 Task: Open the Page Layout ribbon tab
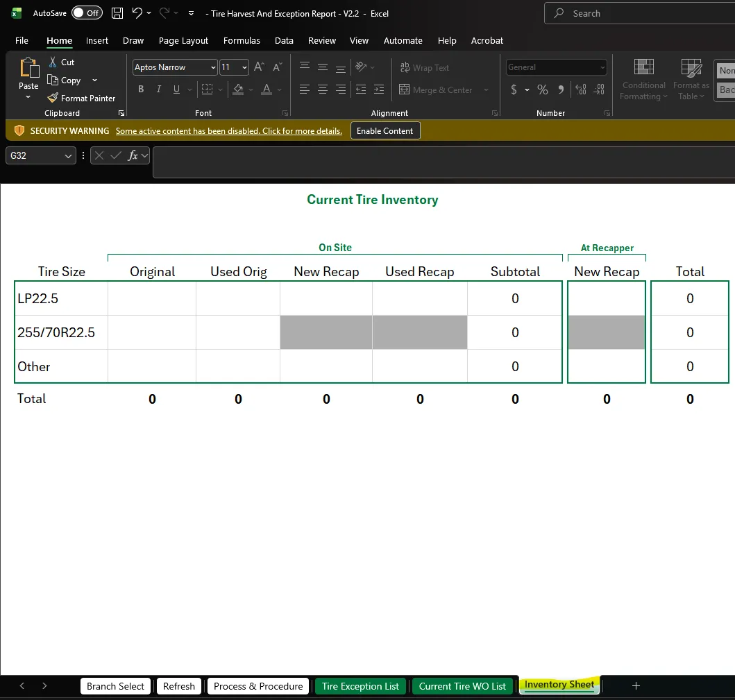click(x=183, y=41)
